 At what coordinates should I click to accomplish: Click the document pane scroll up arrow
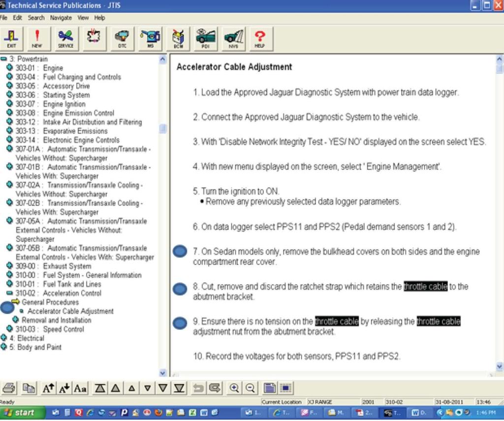pyautogui.click(x=500, y=60)
